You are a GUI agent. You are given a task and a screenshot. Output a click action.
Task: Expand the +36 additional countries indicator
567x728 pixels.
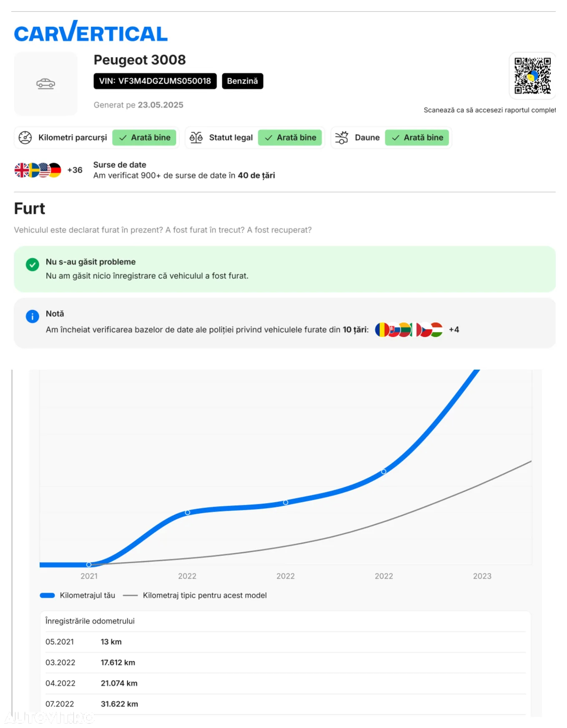pos(75,170)
